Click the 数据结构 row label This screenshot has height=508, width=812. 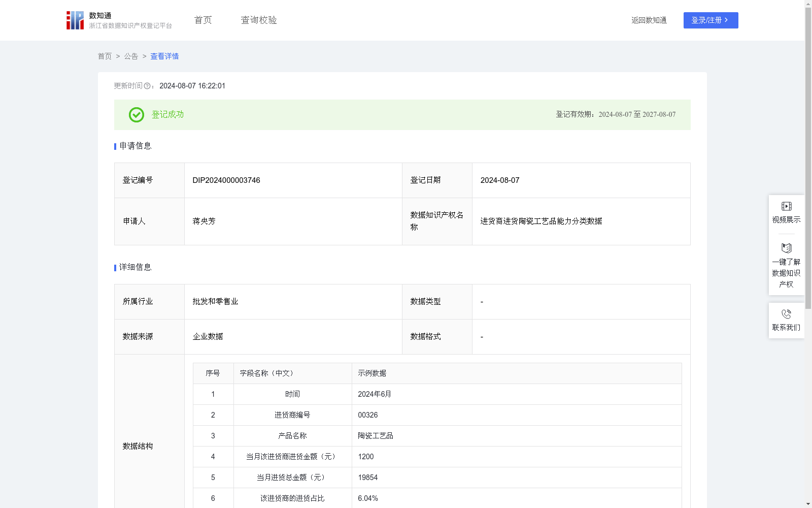[x=138, y=447]
